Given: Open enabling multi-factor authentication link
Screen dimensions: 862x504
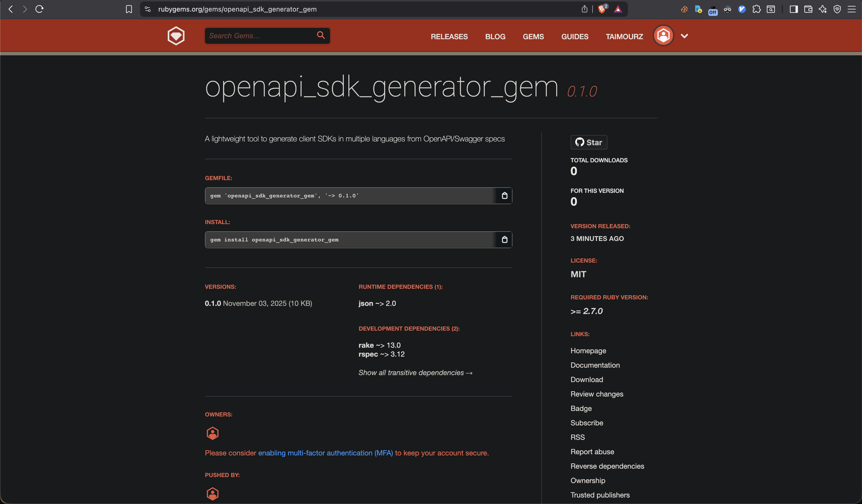Looking at the screenshot, I should 325,453.
